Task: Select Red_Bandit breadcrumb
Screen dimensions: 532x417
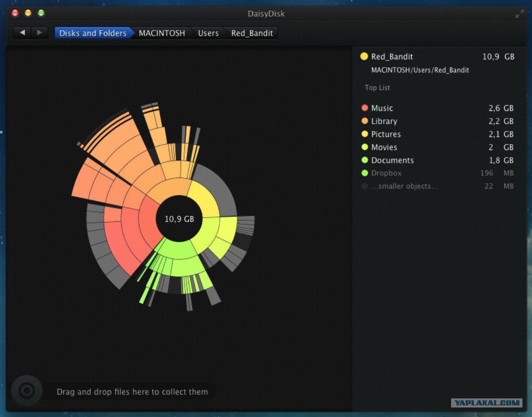Action: pyautogui.click(x=252, y=33)
